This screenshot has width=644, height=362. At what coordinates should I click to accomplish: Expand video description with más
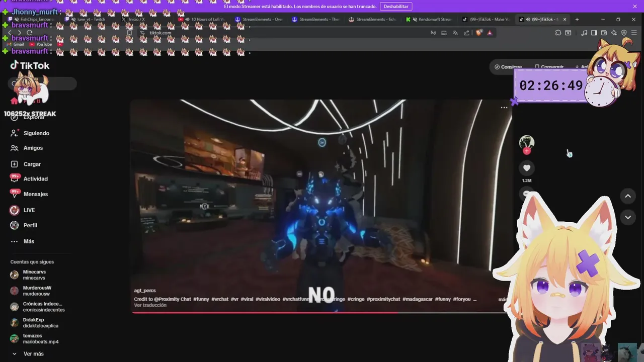(x=503, y=299)
